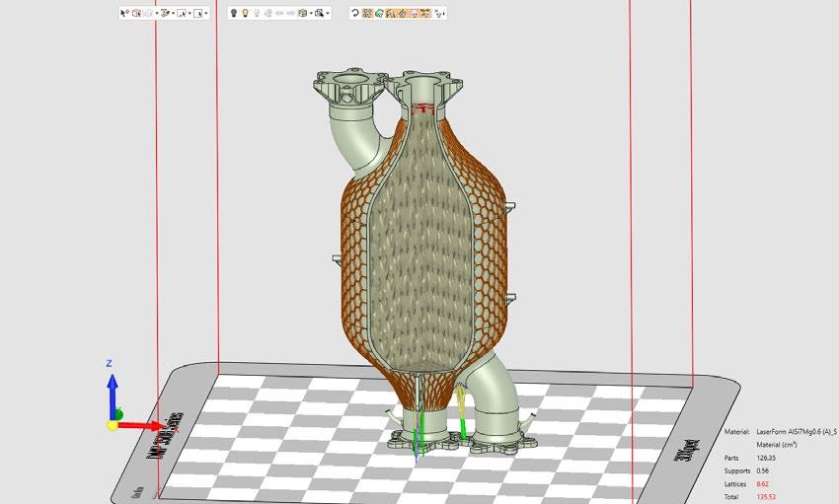Click the Material name LaserForm AlSi7Mg0.6 label

797,431
